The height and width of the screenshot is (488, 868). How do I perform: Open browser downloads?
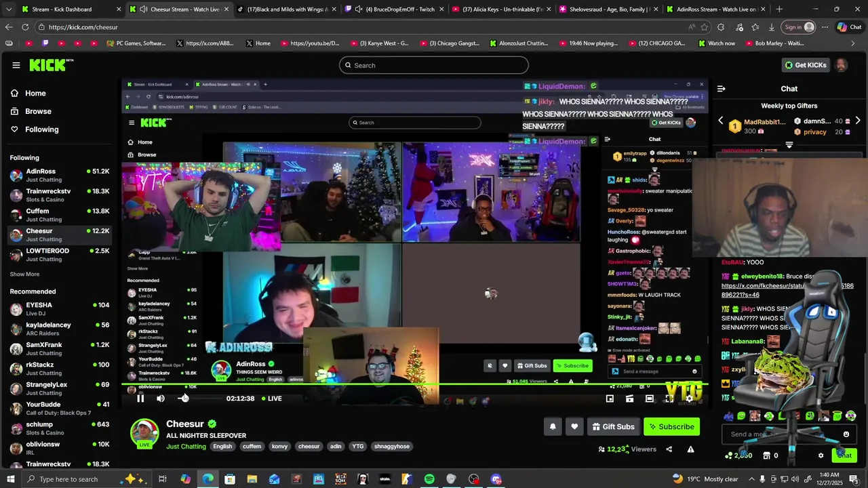pos(772,27)
